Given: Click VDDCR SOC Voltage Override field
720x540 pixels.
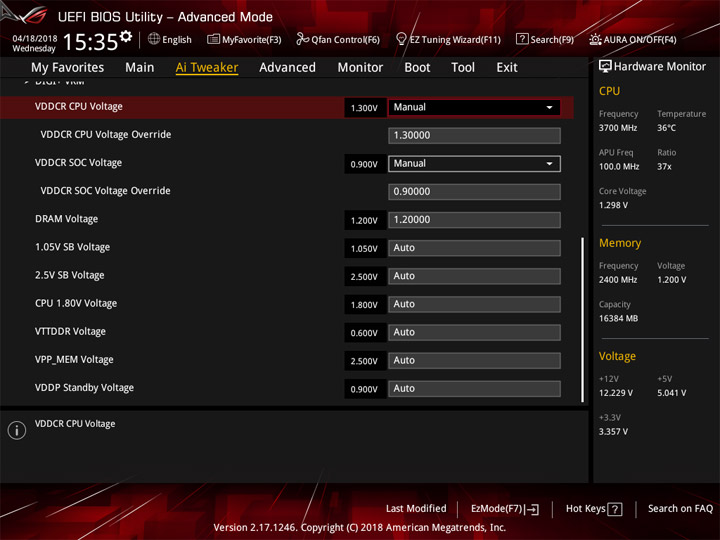Looking at the screenshot, I should [x=474, y=192].
